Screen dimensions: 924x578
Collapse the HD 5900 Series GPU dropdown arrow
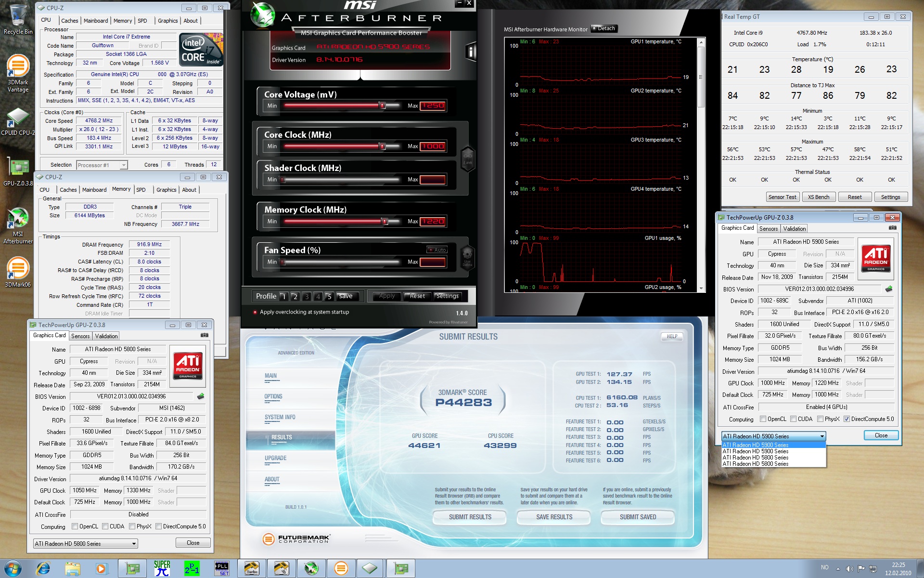coord(822,436)
